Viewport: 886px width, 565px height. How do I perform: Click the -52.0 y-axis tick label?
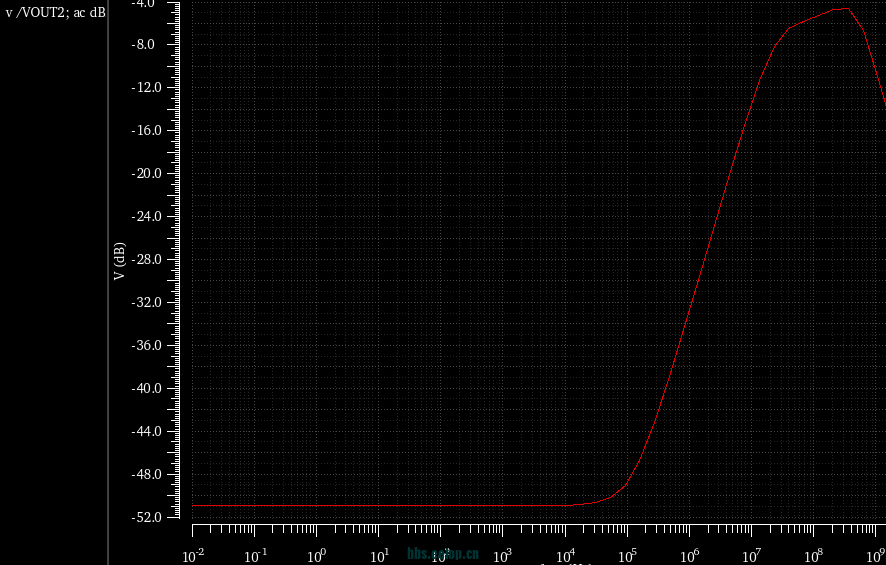click(x=162, y=518)
